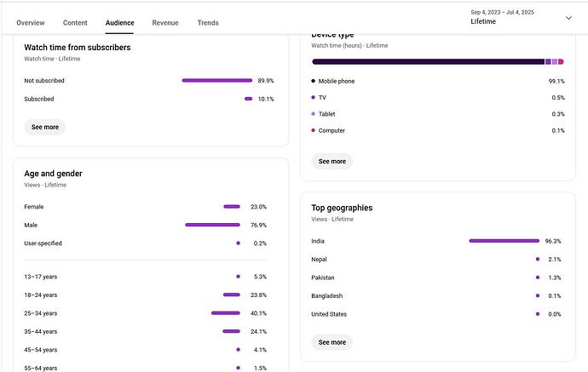
Task: Click the Nepal row label
Action: [319, 260]
